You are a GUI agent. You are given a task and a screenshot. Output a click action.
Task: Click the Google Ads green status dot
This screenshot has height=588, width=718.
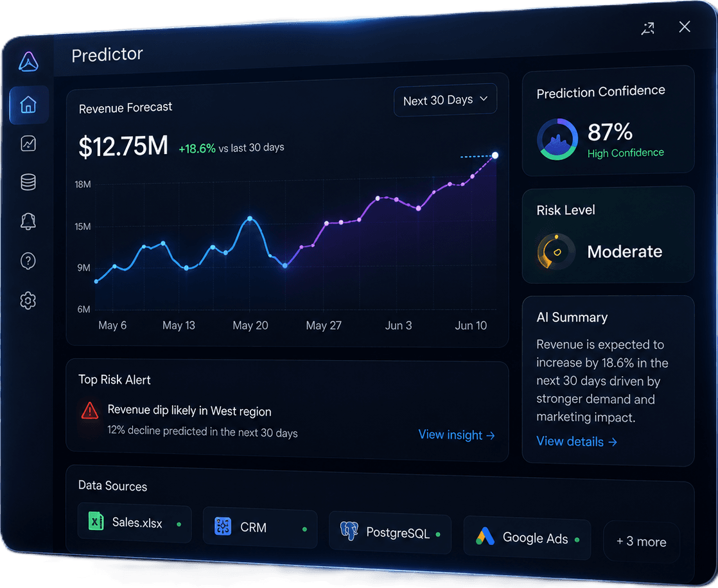click(577, 540)
